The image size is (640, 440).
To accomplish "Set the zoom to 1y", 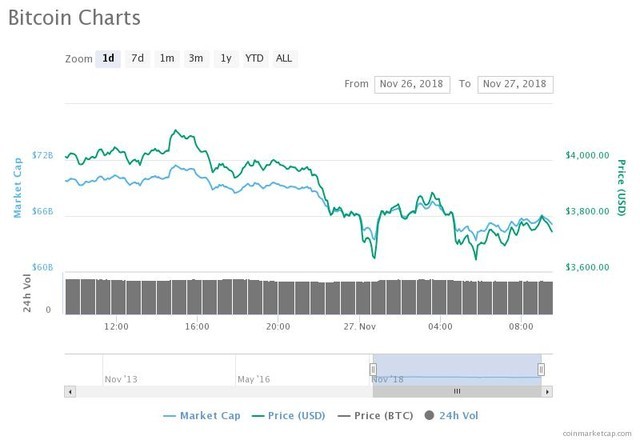I will (x=226, y=58).
